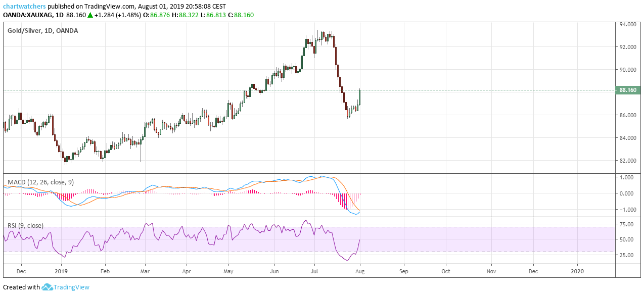Click the Dec label left of 2019

point(22,271)
